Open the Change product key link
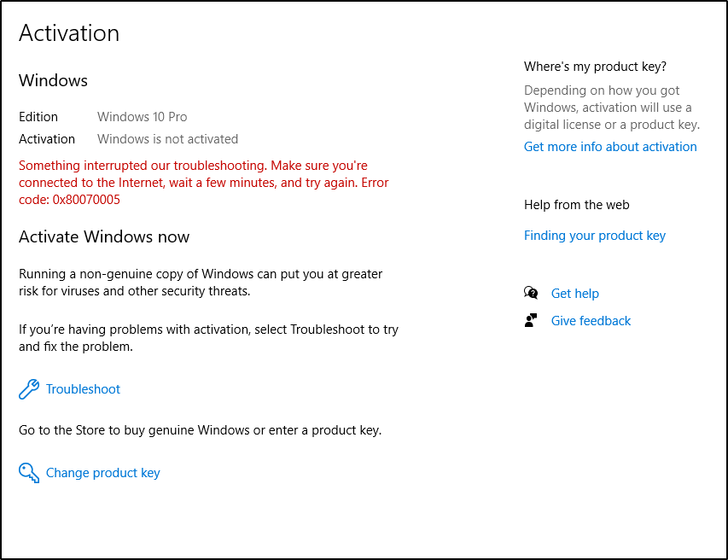 tap(102, 473)
